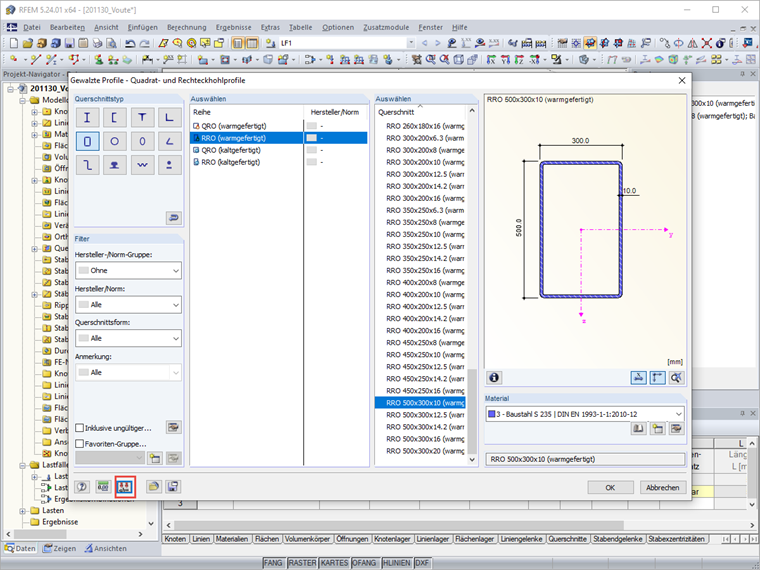Open Hersteller/Norm filter dropdown
The height and width of the screenshot is (570, 760).
[128, 304]
